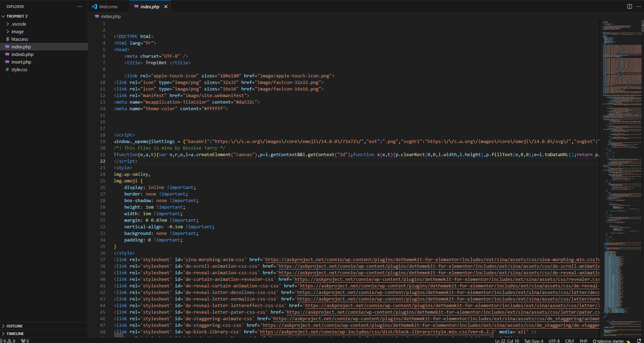Click the meta charset UTF-8 line

(x=156, y=56)
